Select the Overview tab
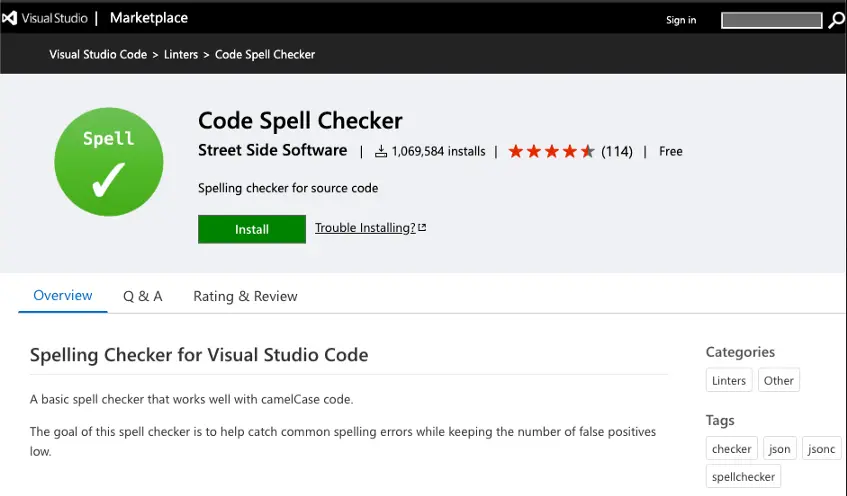 [63, 296]
